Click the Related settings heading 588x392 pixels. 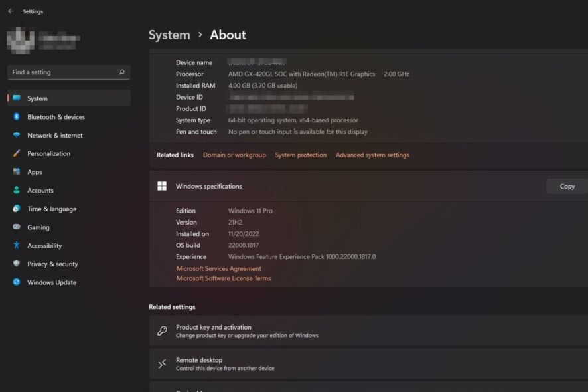tap(172, 307)
